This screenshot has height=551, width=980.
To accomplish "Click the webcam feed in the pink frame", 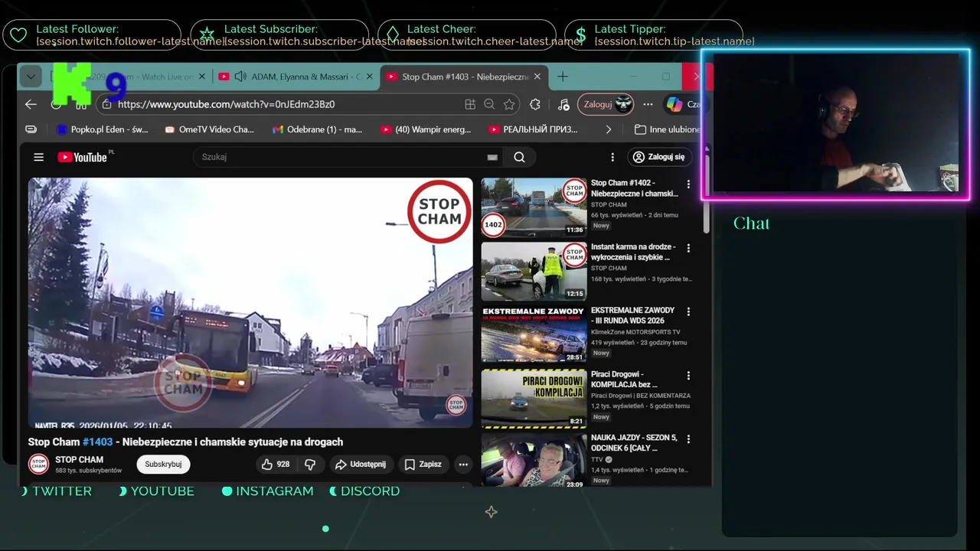I will 835,124.
